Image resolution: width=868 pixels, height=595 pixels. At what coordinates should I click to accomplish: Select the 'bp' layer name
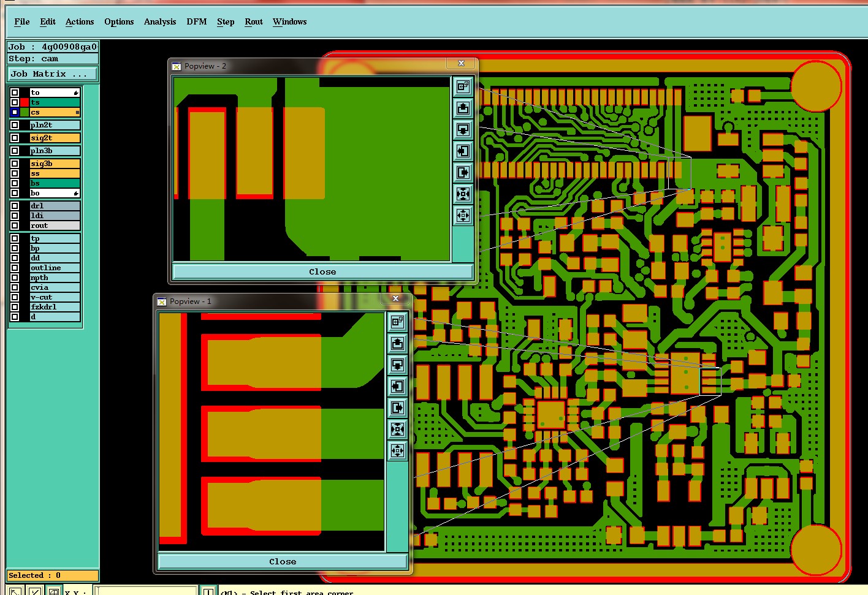click(x=55, y=248)
